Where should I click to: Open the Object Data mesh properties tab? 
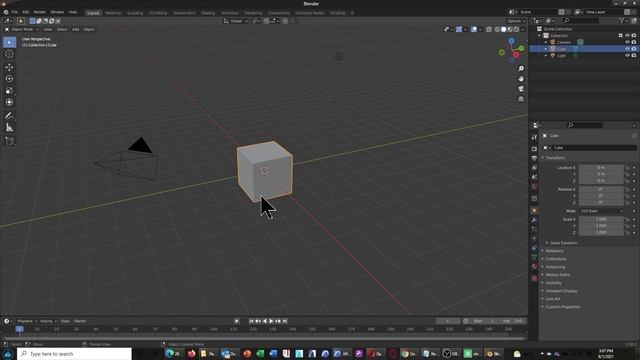point(534,257)
